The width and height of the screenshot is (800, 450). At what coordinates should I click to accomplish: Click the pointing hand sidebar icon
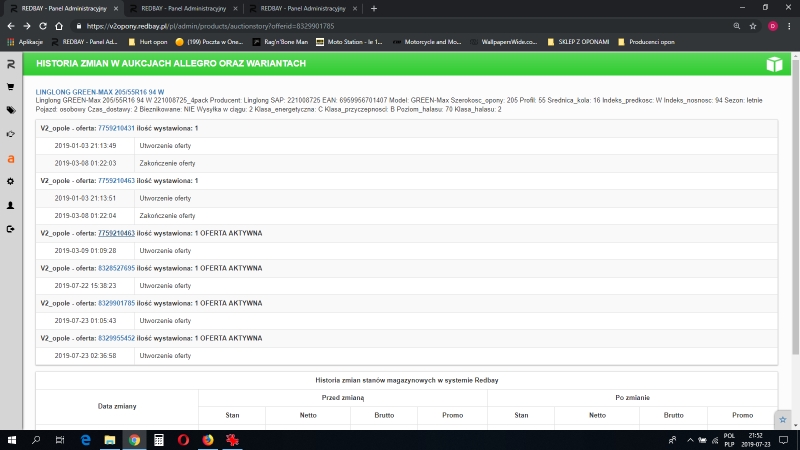click(x=10, y=134)
